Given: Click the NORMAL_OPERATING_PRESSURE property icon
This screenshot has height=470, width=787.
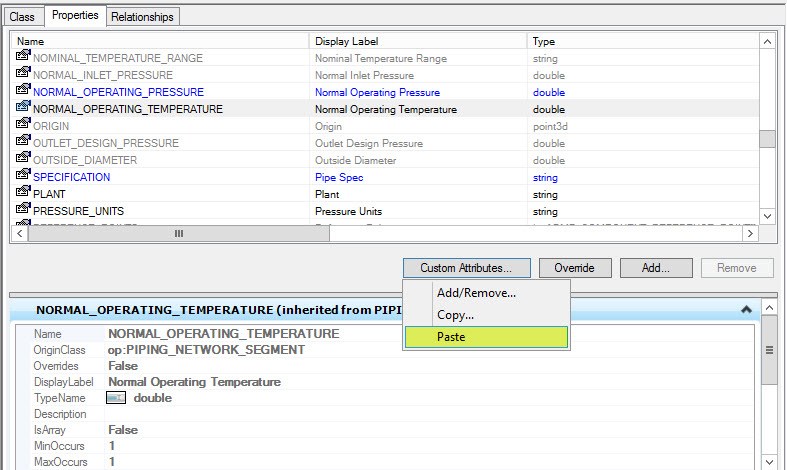Looking at the screenshot, I should pos(23,89).
